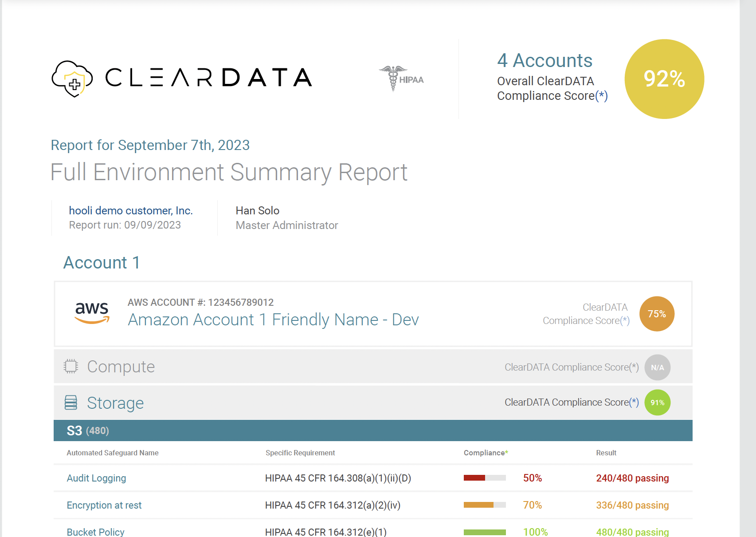
Task: Click the Han Solo name
Action: tap(258, 210)
